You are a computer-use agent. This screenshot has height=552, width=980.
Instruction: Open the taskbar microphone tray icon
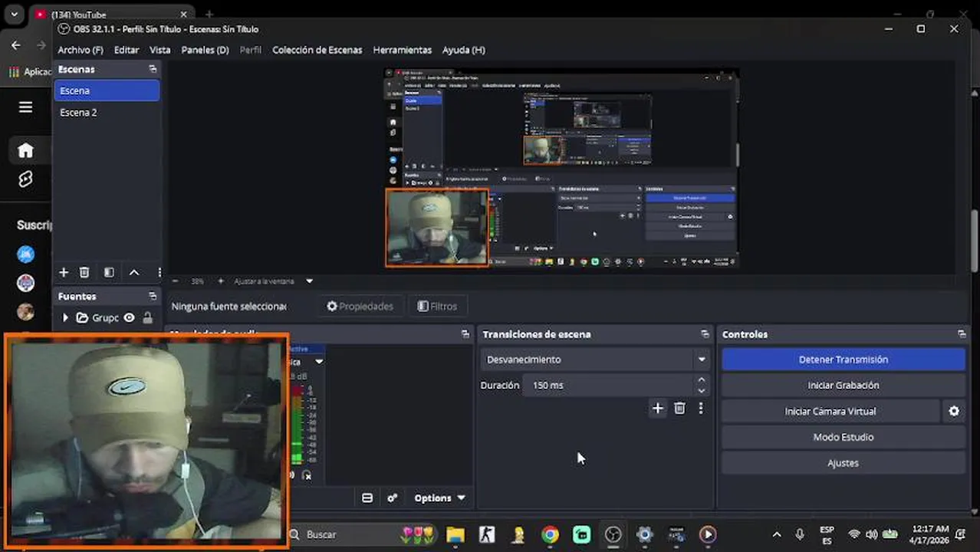(x=800, y=534)
